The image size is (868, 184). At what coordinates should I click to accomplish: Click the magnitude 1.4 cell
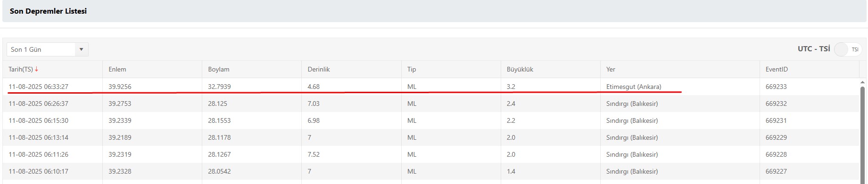(x=550, y=171)
